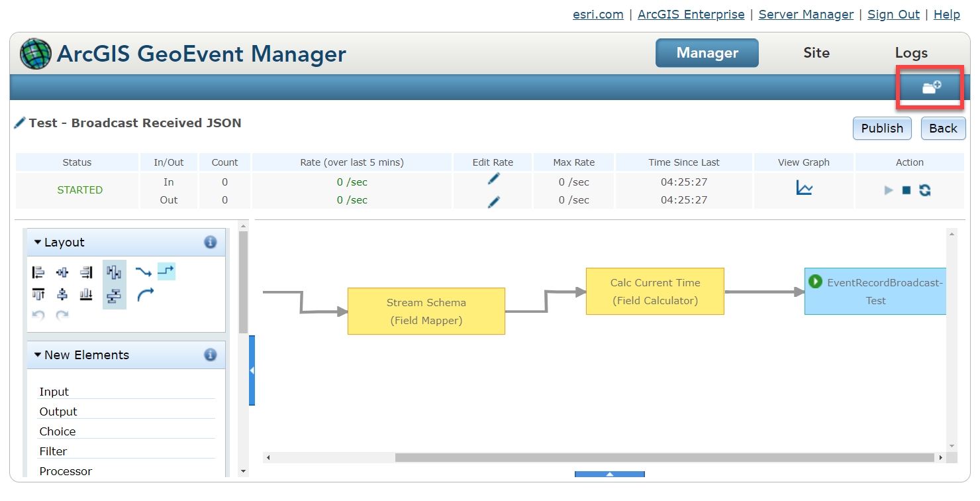Open the View Graph chart
Viewport: 980px width, 501px height.
tap(803, 190)
